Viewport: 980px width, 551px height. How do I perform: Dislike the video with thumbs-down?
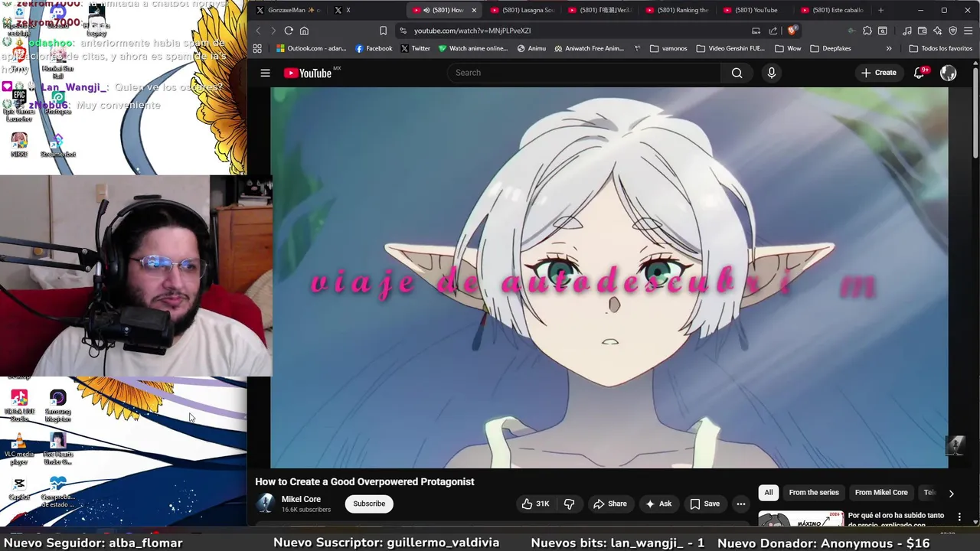(x=569, y=504)
